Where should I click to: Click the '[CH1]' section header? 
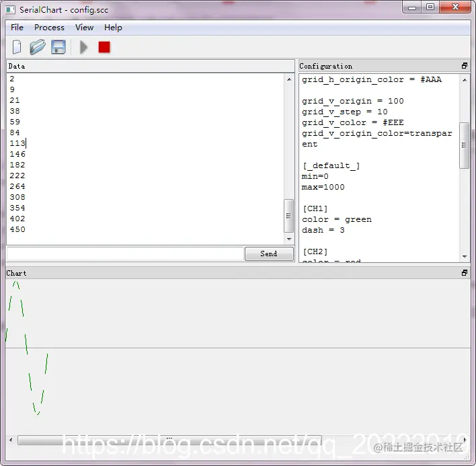pyautogui.click(x=315, y=209)
